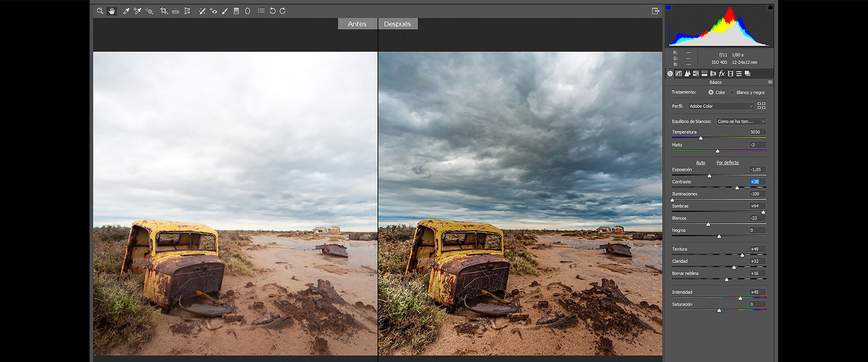Click the Iluminaciones value field

coord(757,194)
